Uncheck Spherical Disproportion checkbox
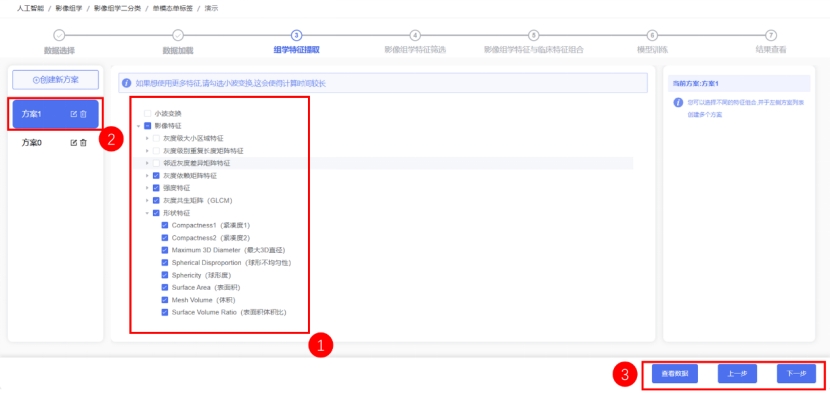The image size is (830, 393). point(165,263)
